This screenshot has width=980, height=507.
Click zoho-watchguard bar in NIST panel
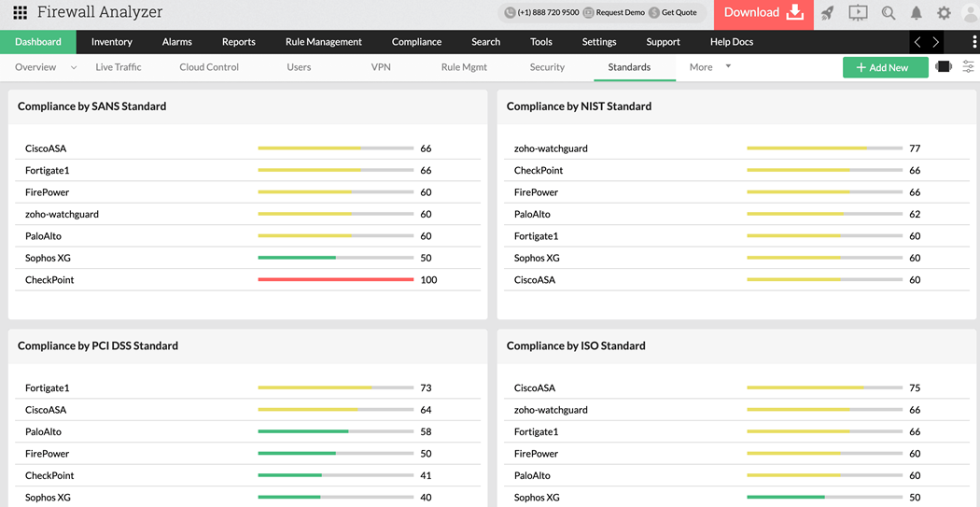[825, 148]
